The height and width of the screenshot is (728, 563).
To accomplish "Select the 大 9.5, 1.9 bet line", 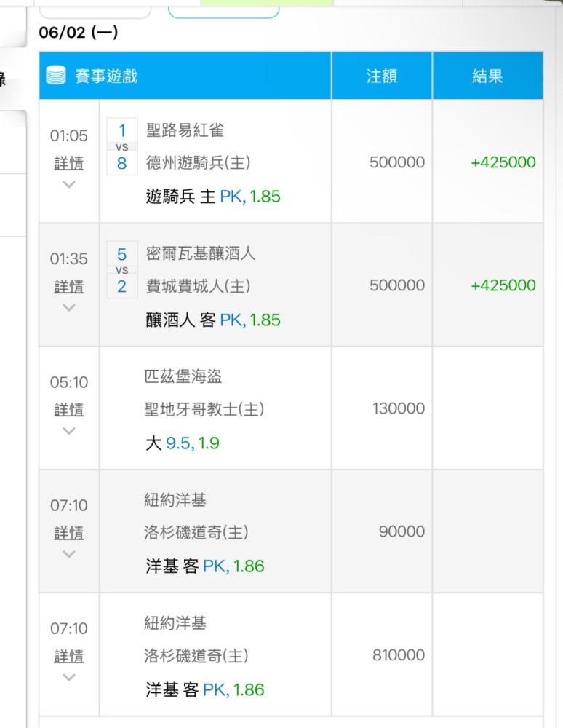I will tap(182, 443).
